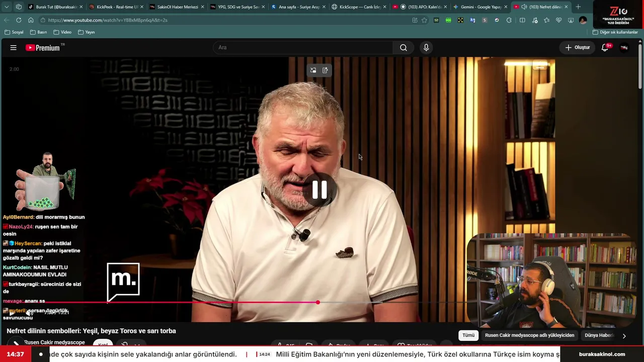The height and width of the screenshot is (362, 644).
Task: Click the youtube.com address bar
Action: (x=226, y=20)
